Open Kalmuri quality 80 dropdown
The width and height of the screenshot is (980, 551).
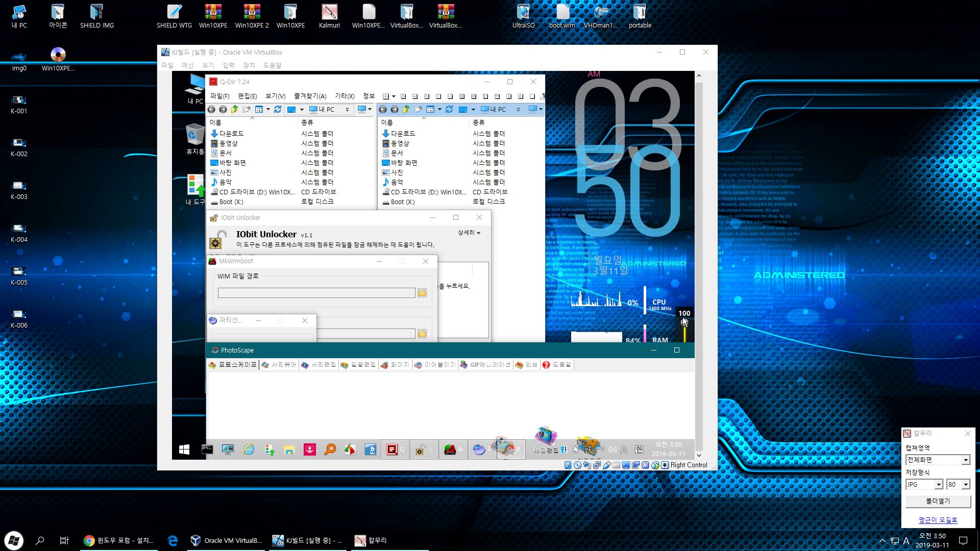(965, 485)
